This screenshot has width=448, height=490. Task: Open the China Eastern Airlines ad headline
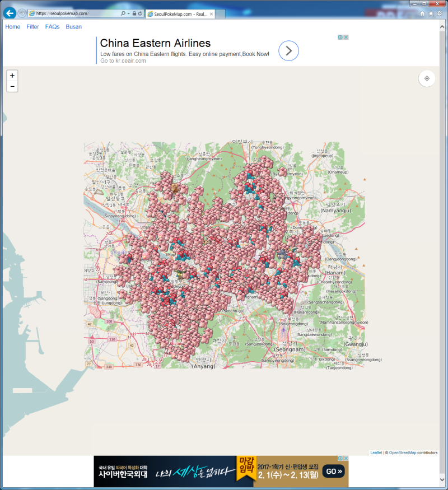(155, 43)
